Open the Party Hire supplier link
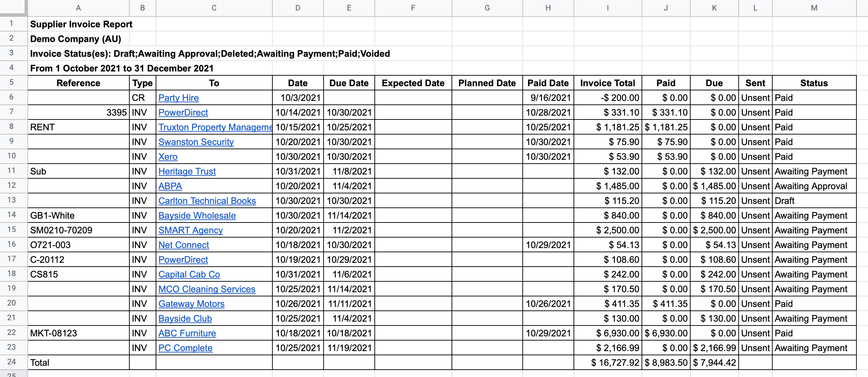Screen dimensions: 868x377 (x=178, y=98)
